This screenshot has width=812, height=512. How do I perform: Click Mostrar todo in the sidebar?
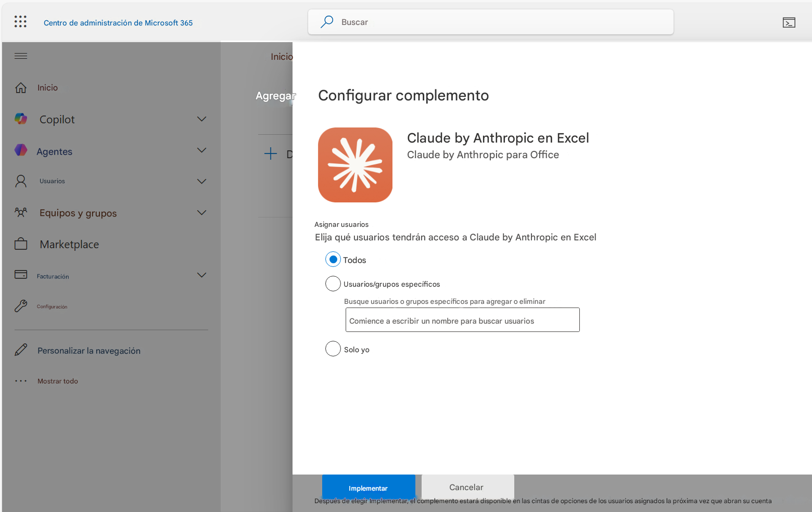(58, 381)
